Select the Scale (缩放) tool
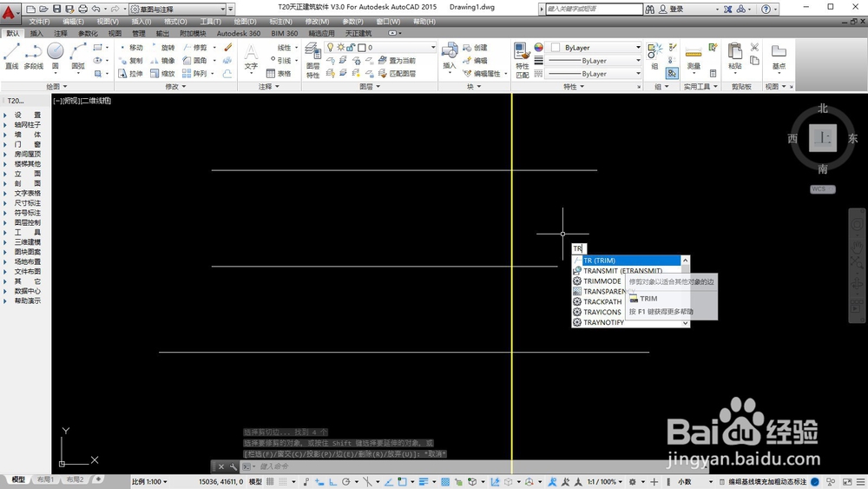 point(163,73)
